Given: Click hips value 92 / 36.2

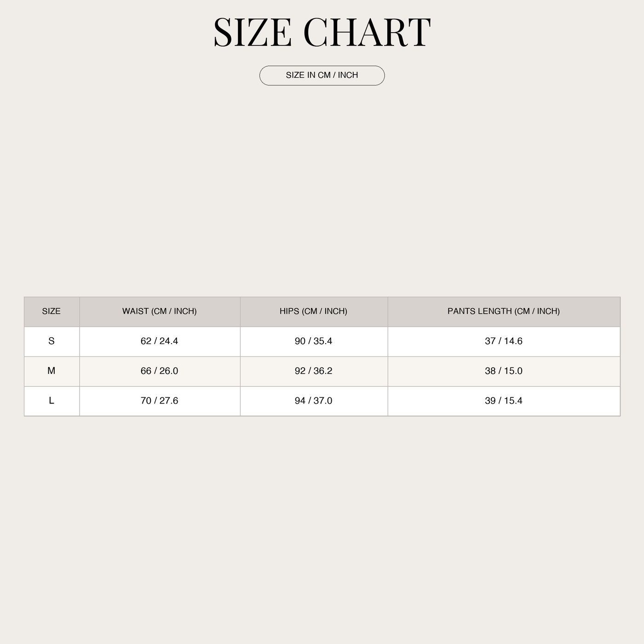Looking at the screenshot, I should pyautogui.click(x=313, y=371).
